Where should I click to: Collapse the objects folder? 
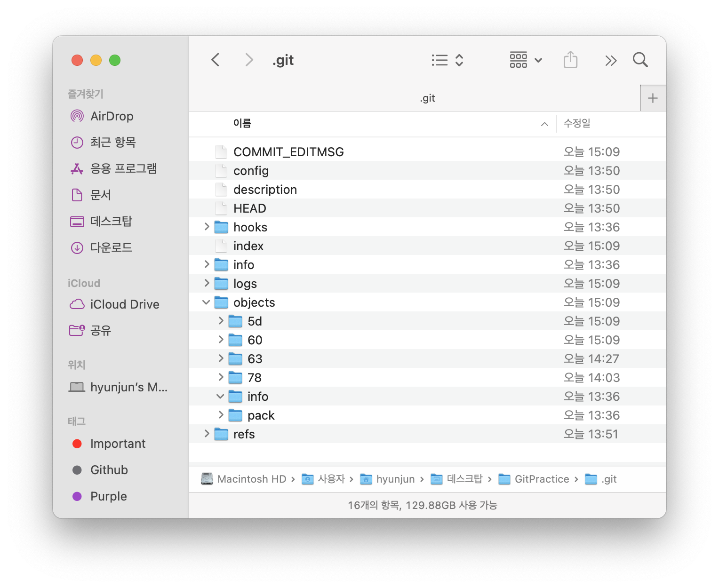(206, 302)
